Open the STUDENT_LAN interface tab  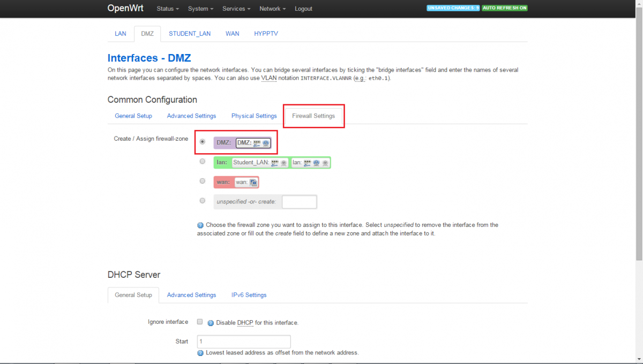190,33
